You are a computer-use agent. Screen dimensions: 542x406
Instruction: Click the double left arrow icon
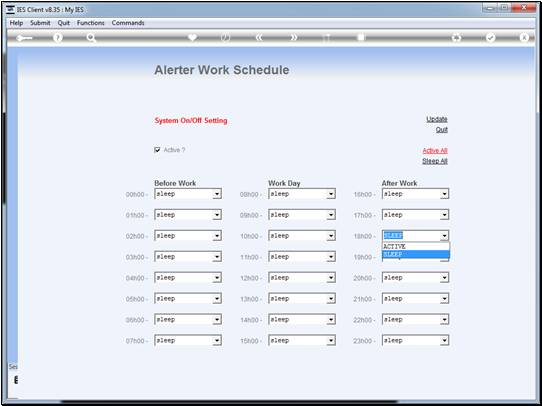point(259,38)
